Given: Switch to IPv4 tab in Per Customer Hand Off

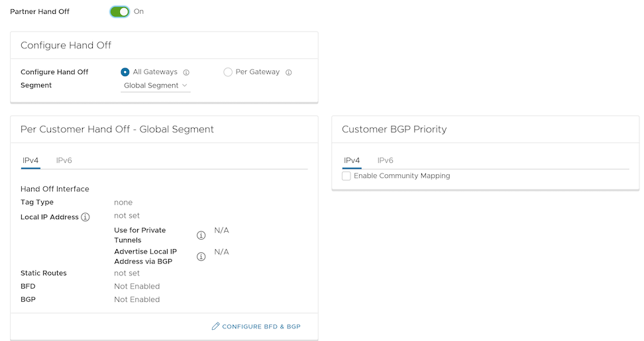Looking at the screenshot, I should tap(30, 160).
